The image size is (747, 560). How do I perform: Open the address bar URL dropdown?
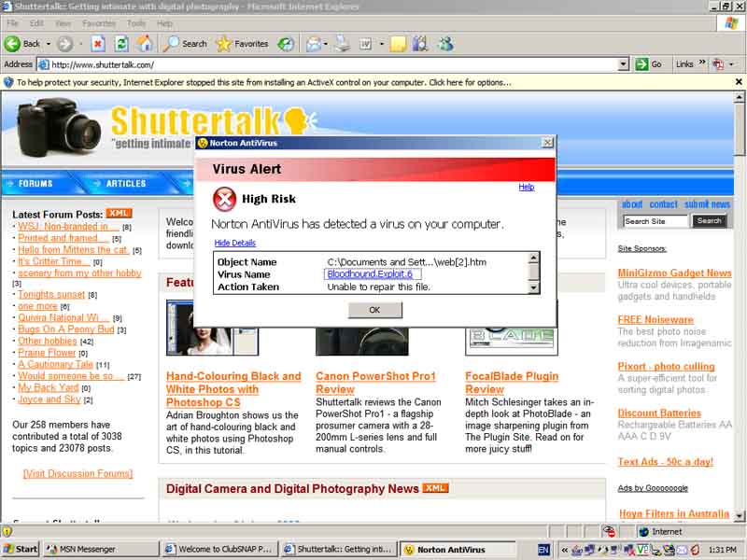[623, 64]
